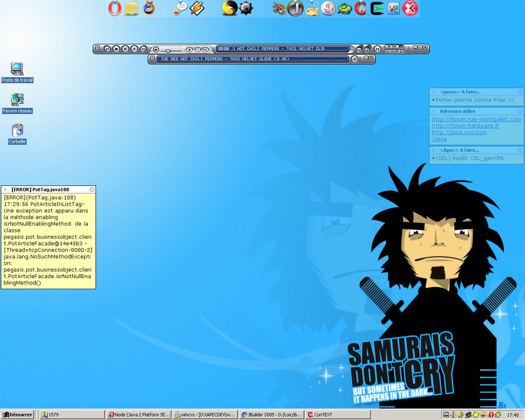Launch Opera from the top dock
The image size is (525, 420).
[x=114, y=8]
